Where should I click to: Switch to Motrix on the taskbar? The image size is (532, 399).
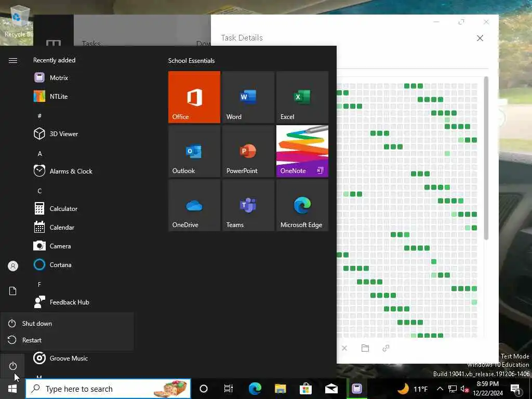pos(356,389)
